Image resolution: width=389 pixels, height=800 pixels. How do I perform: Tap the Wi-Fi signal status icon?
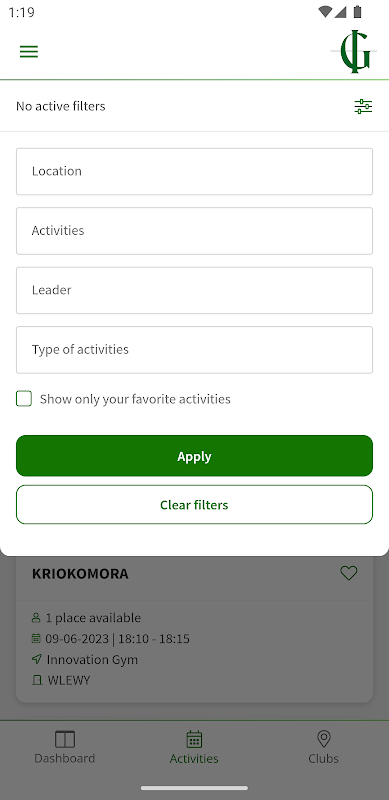324,12
